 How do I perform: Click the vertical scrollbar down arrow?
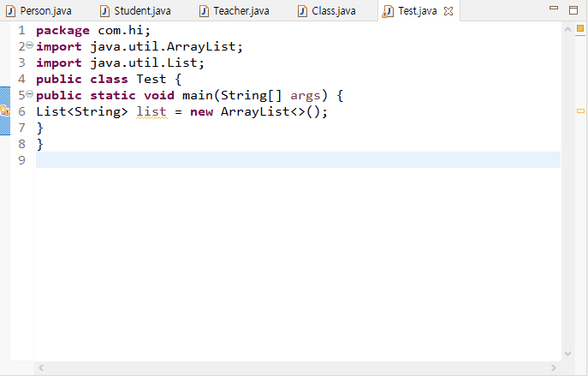567,354
